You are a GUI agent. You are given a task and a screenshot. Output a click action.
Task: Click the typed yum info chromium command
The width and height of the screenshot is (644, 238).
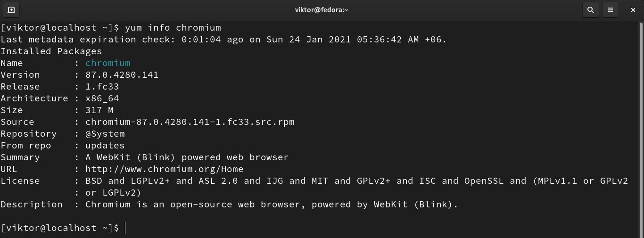[x=173, y=28]
